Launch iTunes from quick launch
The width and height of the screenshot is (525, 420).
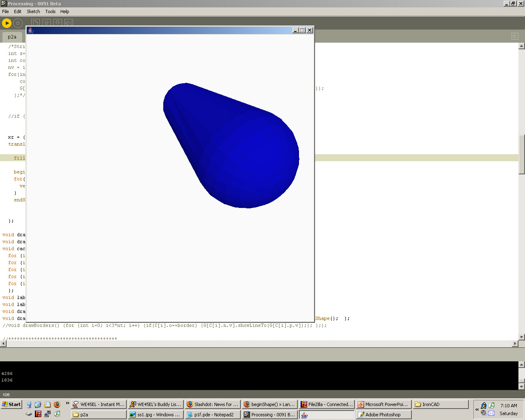[57, 414]
